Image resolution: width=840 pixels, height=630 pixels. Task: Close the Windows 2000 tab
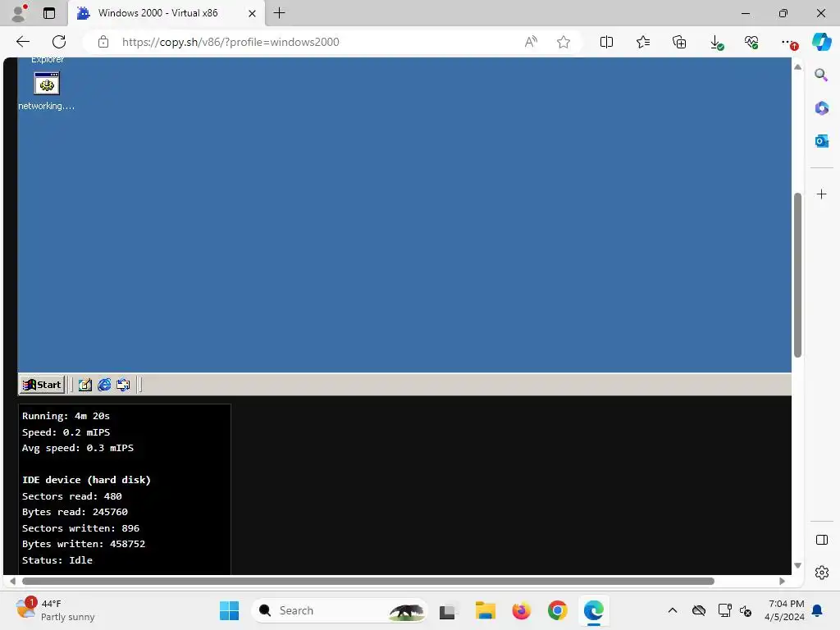pyautogui.click(x=253, y=13)
